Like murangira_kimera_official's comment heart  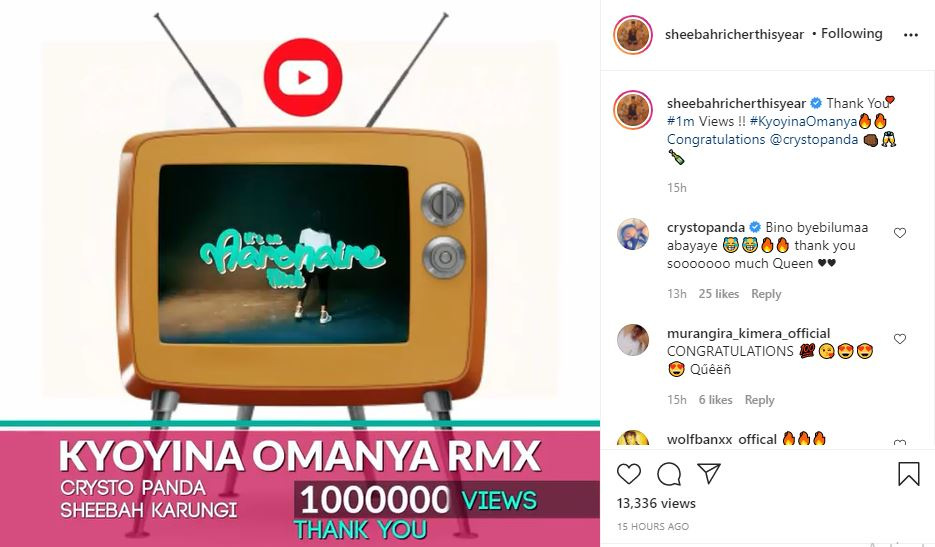(x=900, y=339)
